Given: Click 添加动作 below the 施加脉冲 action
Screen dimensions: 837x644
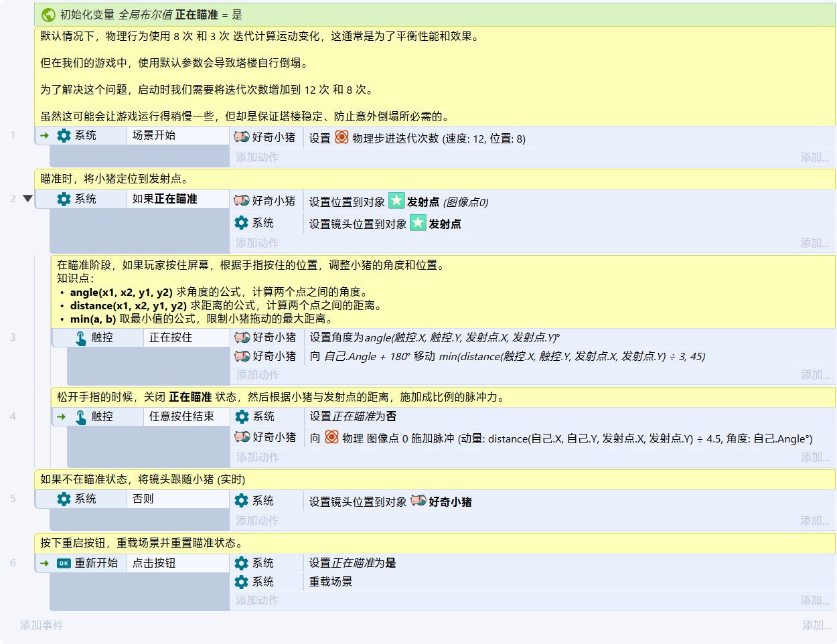Looking at the screenshot, I should pos(258,457).
